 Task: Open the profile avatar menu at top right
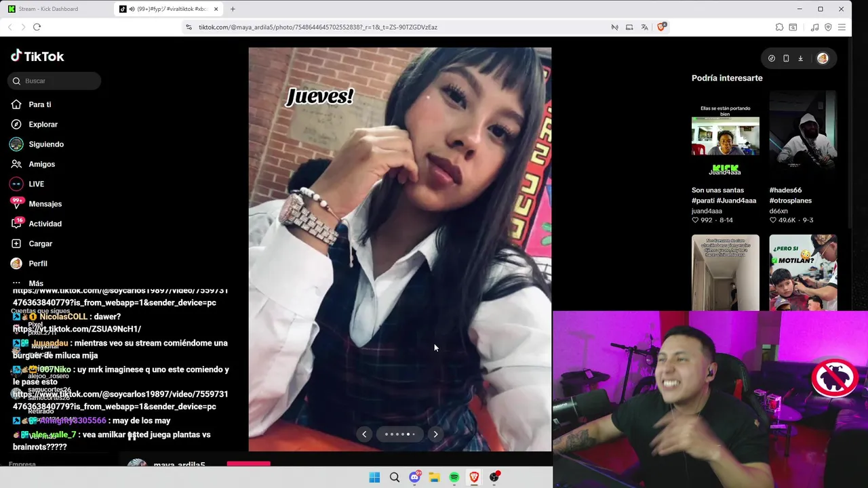pyautogui.click(x=823, y=58)
